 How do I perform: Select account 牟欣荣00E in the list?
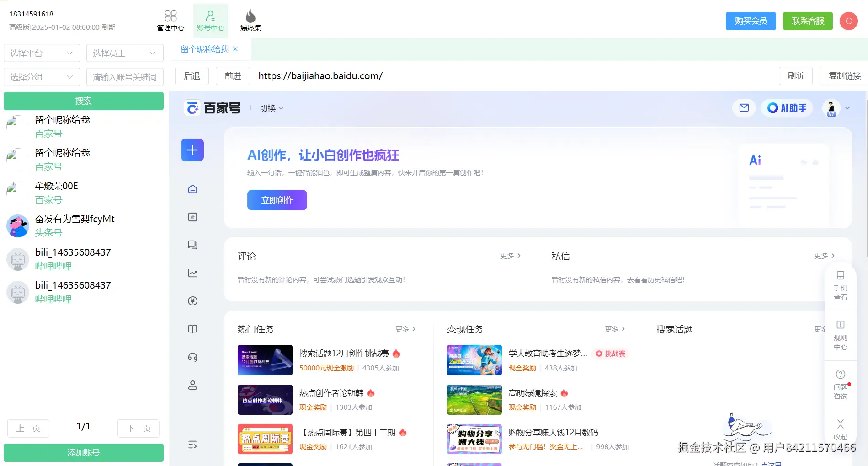coord(84,193)
